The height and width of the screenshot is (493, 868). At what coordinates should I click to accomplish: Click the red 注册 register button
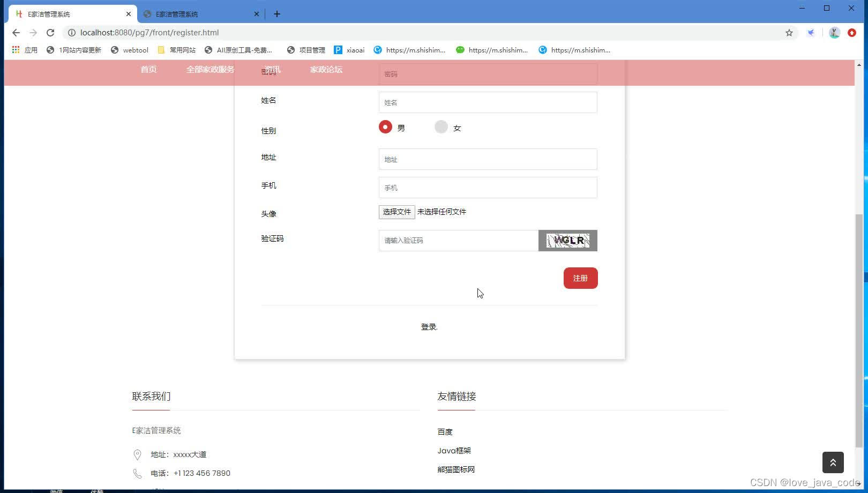click(x=580, y=278)
